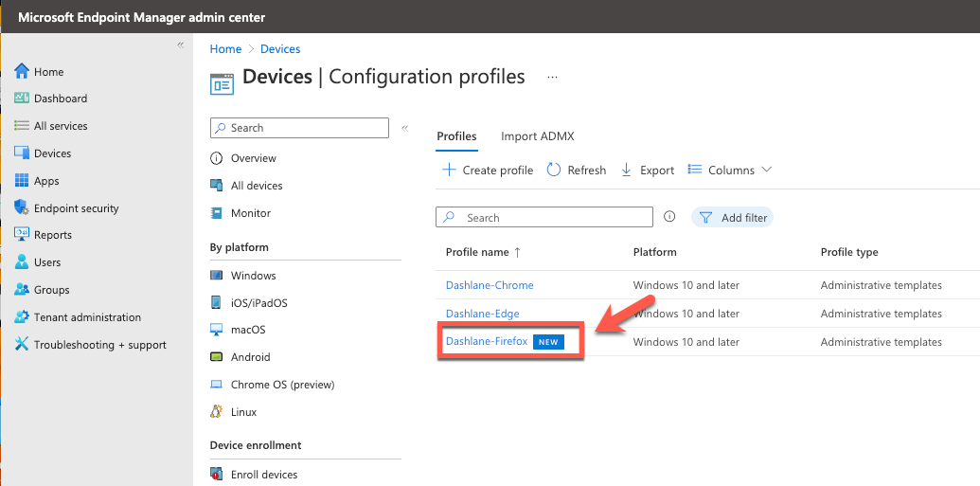
Task: Click the Home breadcrumb link
Action: pyautogui.click(x=225, y=48)
